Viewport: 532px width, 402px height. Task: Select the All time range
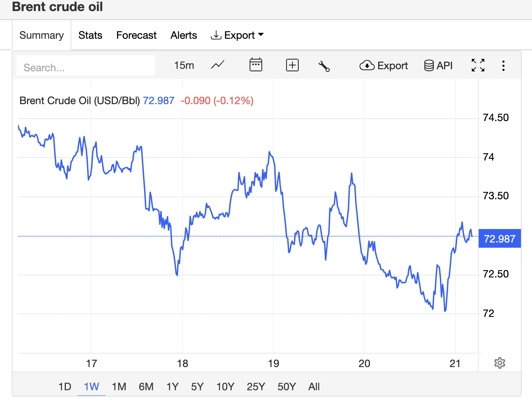[x=314, y=386]
